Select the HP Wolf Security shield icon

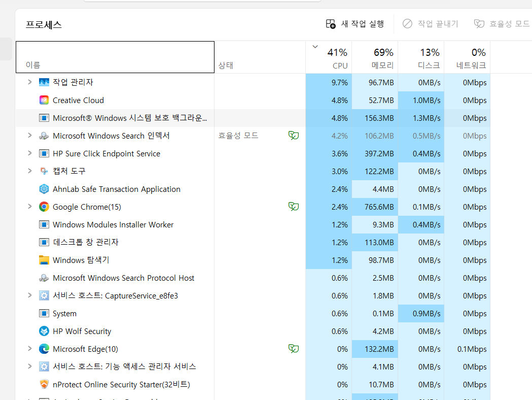click(44, 331)
